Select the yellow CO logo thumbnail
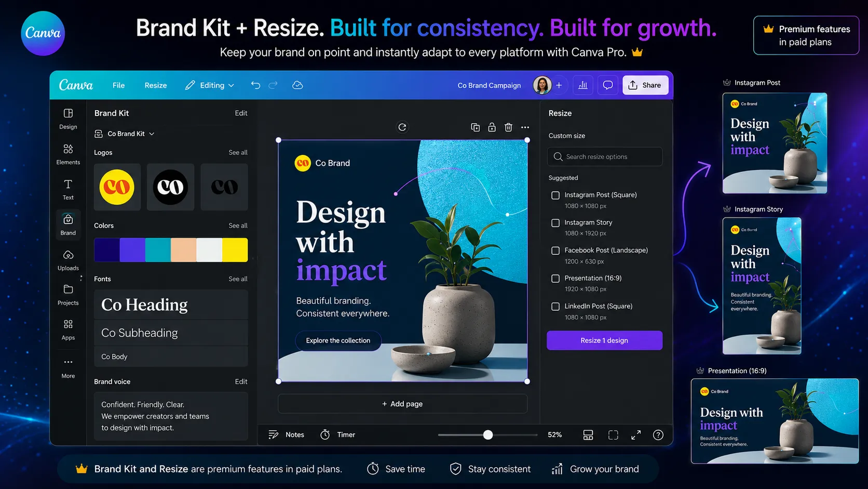 (117, 187)
